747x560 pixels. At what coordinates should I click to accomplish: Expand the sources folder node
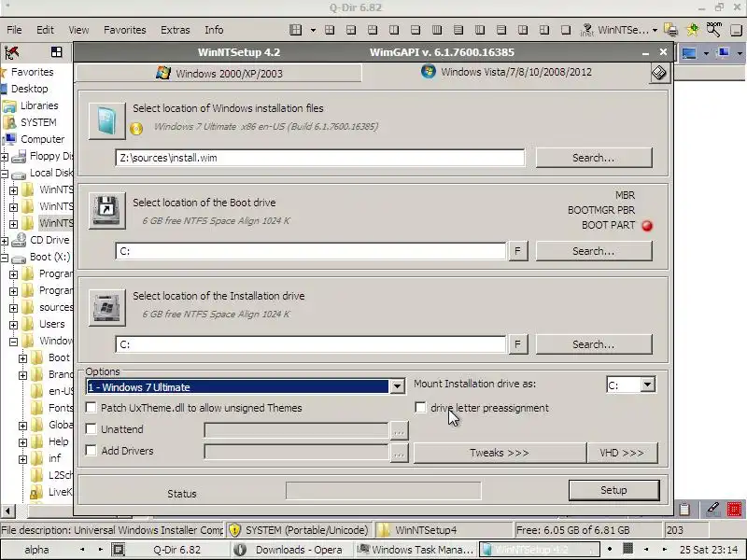[x=13, y=309]
